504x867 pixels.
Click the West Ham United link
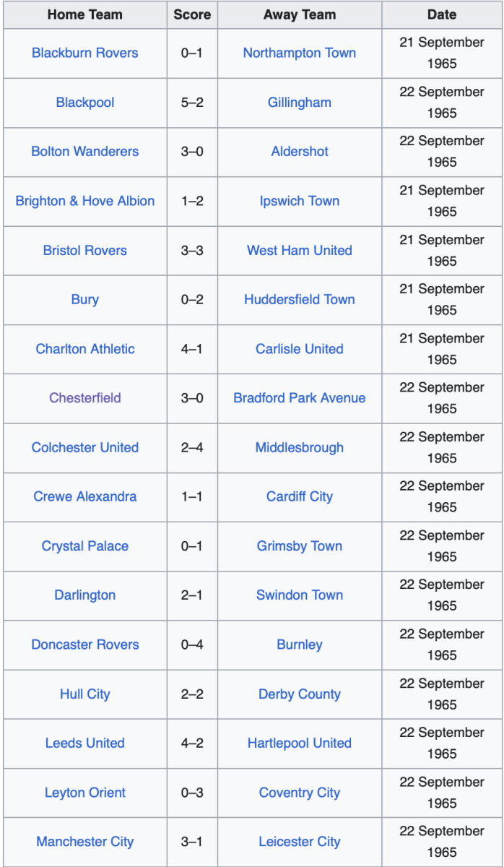click(299, 251)
